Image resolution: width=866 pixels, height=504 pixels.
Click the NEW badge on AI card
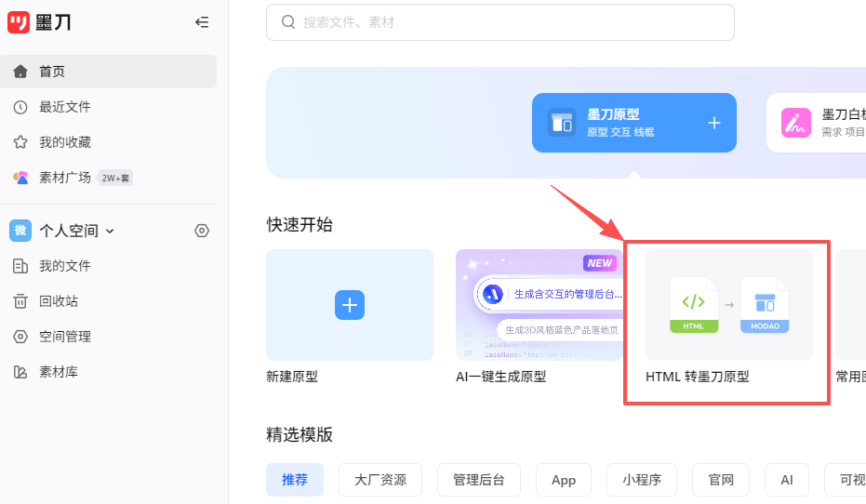(x=599, y=263)
